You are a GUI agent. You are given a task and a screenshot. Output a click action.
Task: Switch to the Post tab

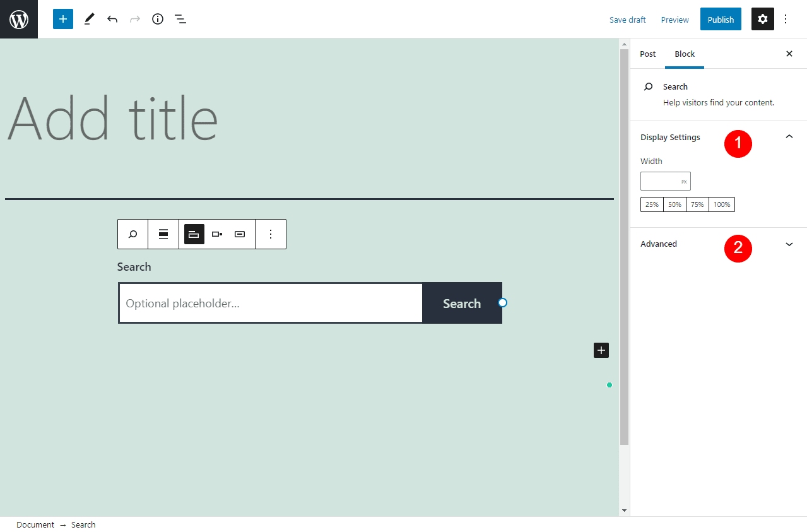(x=648, y=54)
